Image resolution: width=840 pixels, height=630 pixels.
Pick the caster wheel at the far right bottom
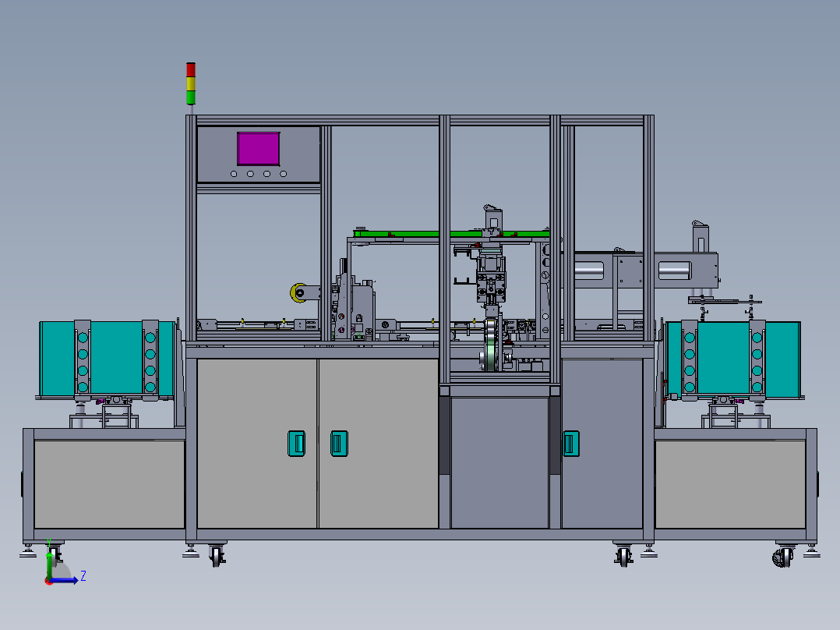point(783,557)
